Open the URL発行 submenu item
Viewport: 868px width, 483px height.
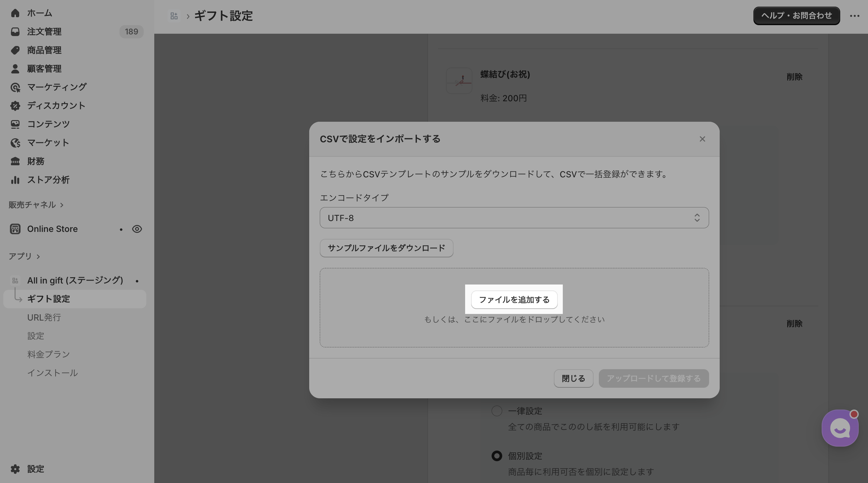(x=44, y=317)
